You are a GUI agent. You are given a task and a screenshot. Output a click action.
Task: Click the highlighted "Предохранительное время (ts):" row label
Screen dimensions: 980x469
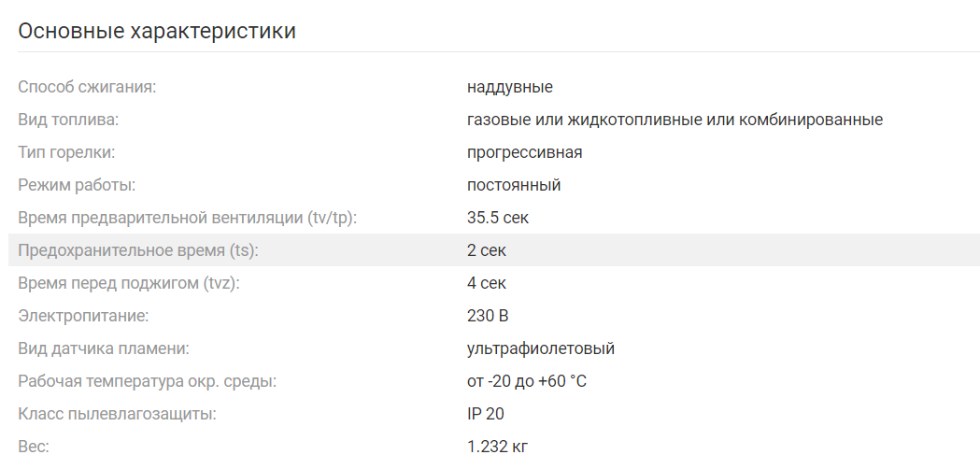coord(138,250)
